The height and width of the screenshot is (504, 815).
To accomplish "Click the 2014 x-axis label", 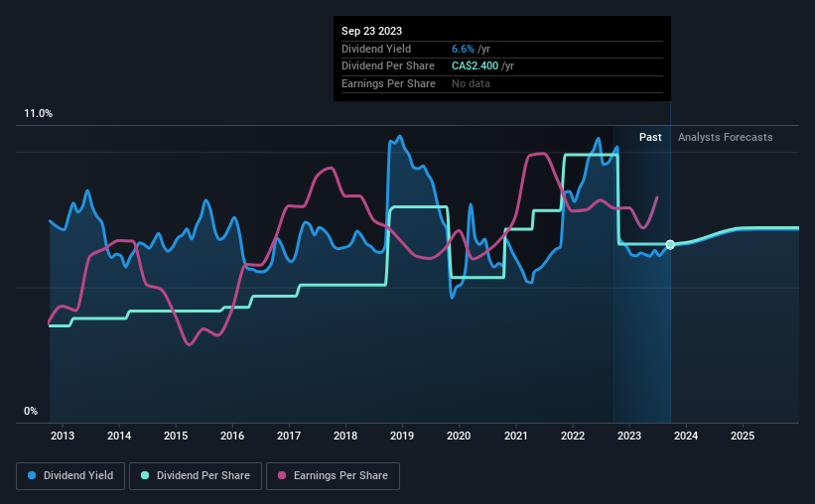I will [x=119, y=436].
